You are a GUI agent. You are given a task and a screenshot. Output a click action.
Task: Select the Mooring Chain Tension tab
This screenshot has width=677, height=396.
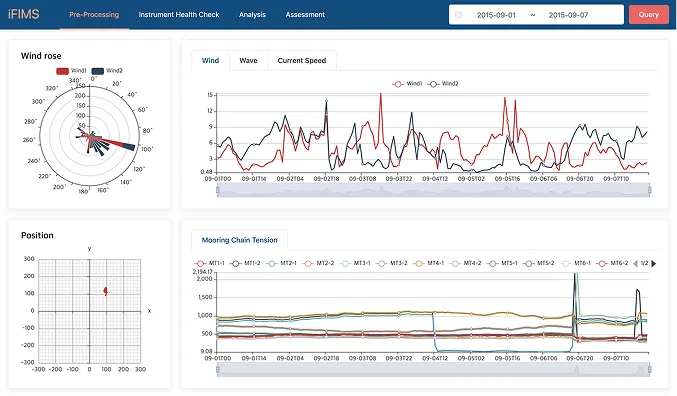click(240, 240)
